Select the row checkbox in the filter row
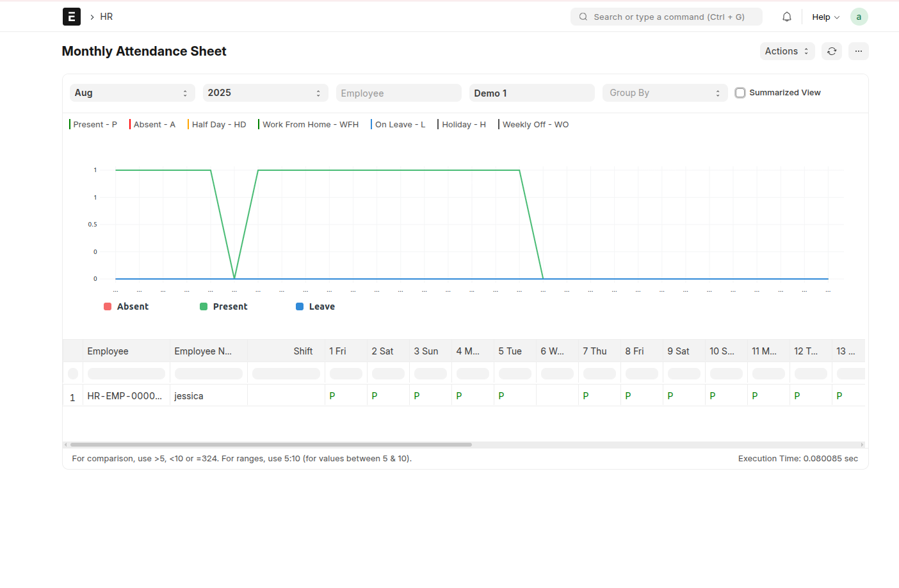899x588 pixels. pyautogui.click(x=72, y=373)
